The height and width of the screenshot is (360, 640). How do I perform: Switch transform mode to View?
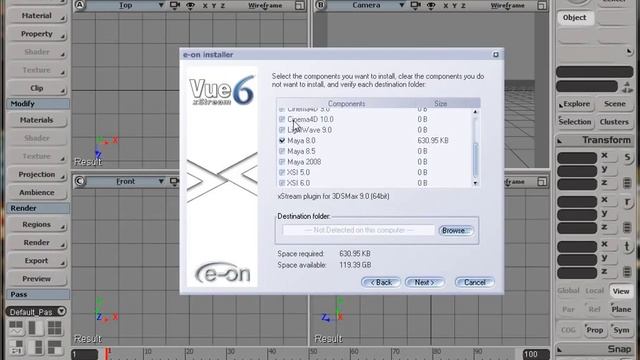tap(621, 291)
